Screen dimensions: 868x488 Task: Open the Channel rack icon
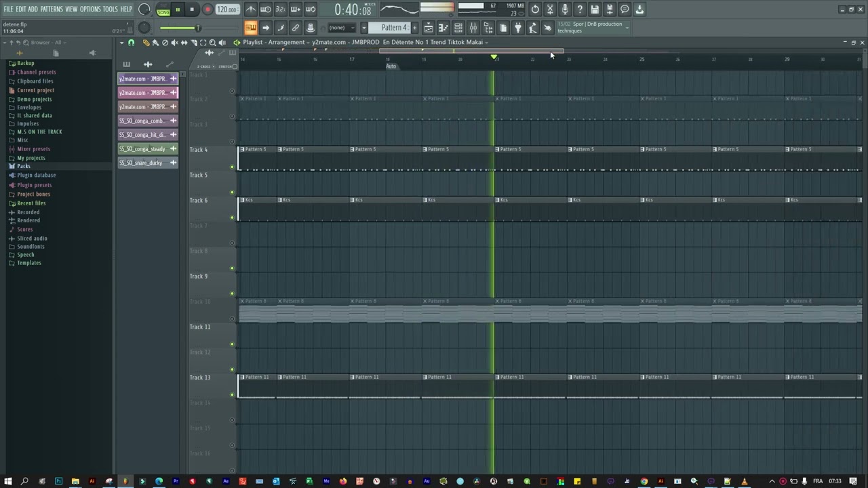point(458,28)
